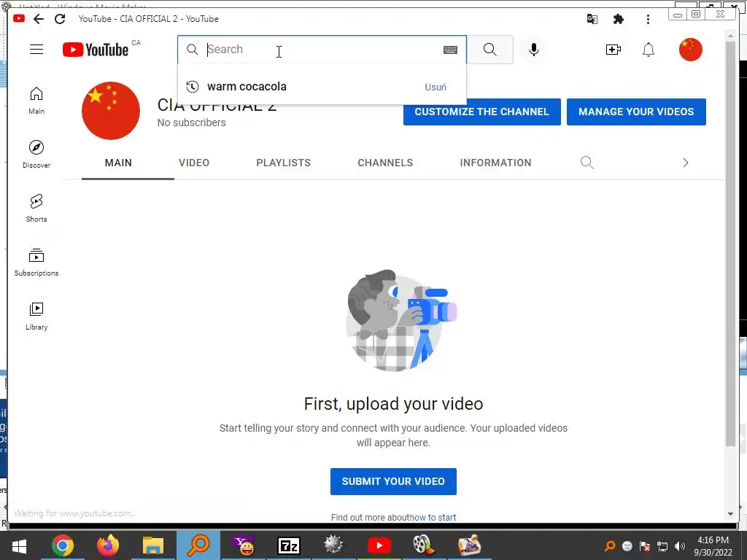The height and width of the screenshot is (560, 747).
Task: Open the Yahoo Messenger taskbar icon
Action: pos(244,545)
